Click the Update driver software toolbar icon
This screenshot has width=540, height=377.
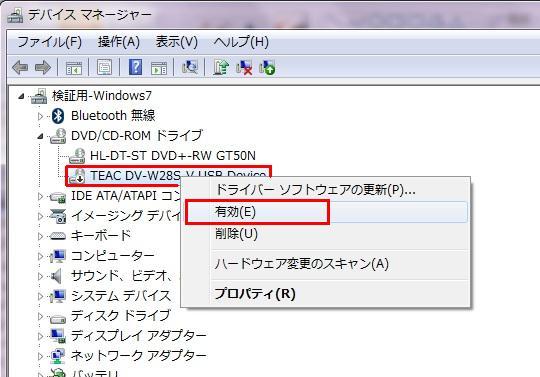[x=221, y=67]
